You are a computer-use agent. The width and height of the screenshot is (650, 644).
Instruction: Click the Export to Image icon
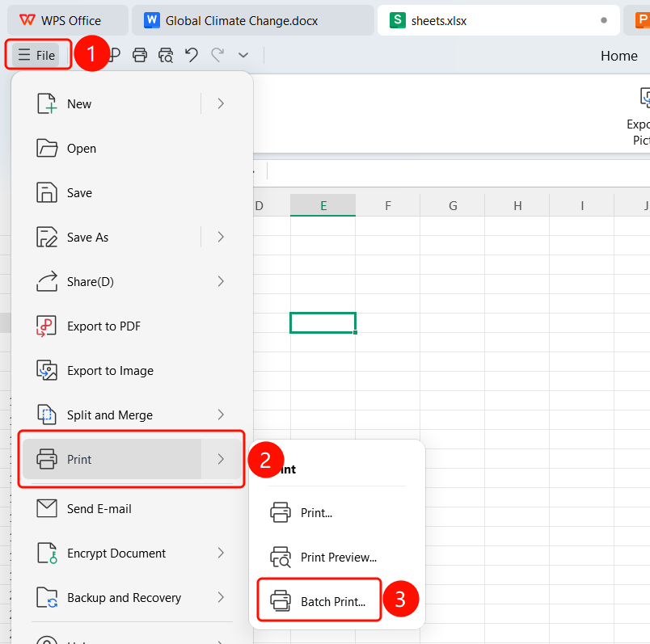click(x=47, y=370)
